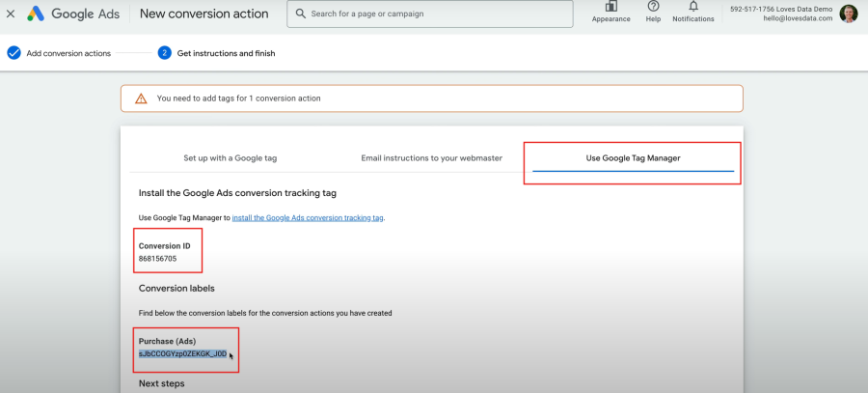Click hello@lovesdata.com email text

798,18
